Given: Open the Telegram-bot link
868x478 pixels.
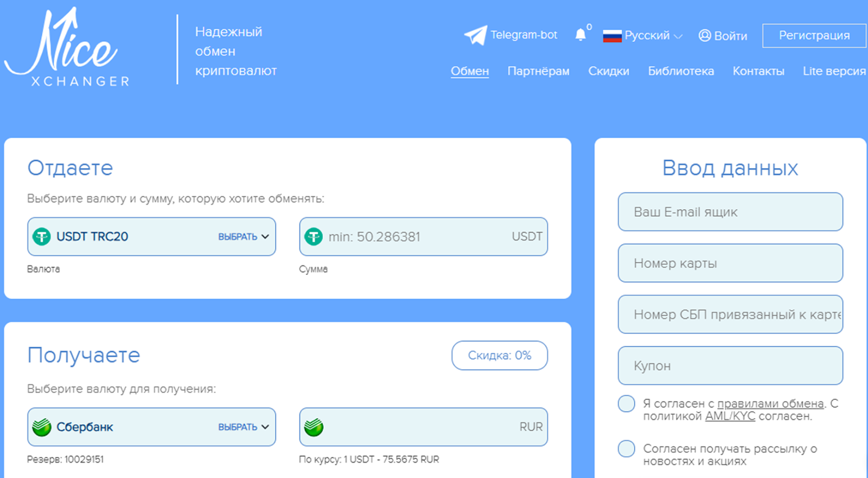Looking at the screenshot, I should [524, 35].
